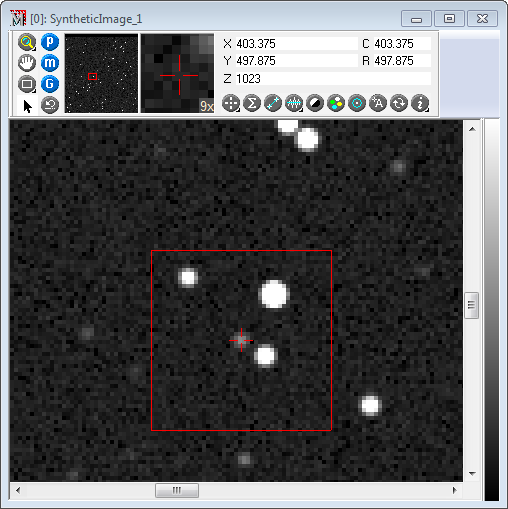The height and width of the screenshot is (509, 508).
Task: Activate the rectangle region tool
Action: (x=27, y=84)
